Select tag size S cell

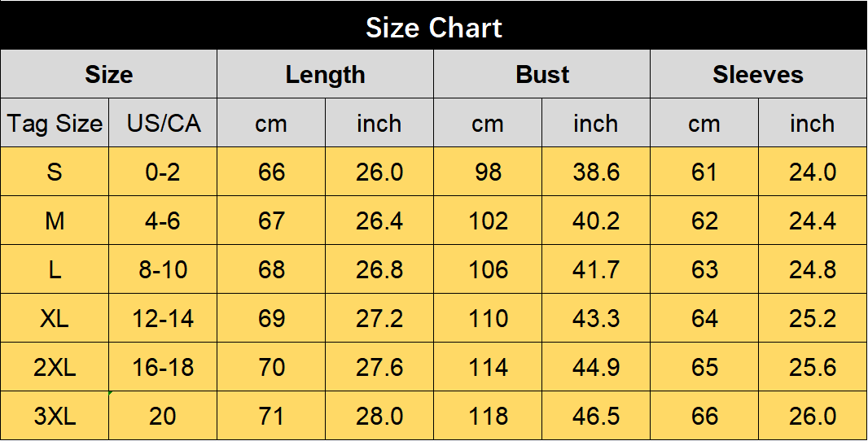55,172
